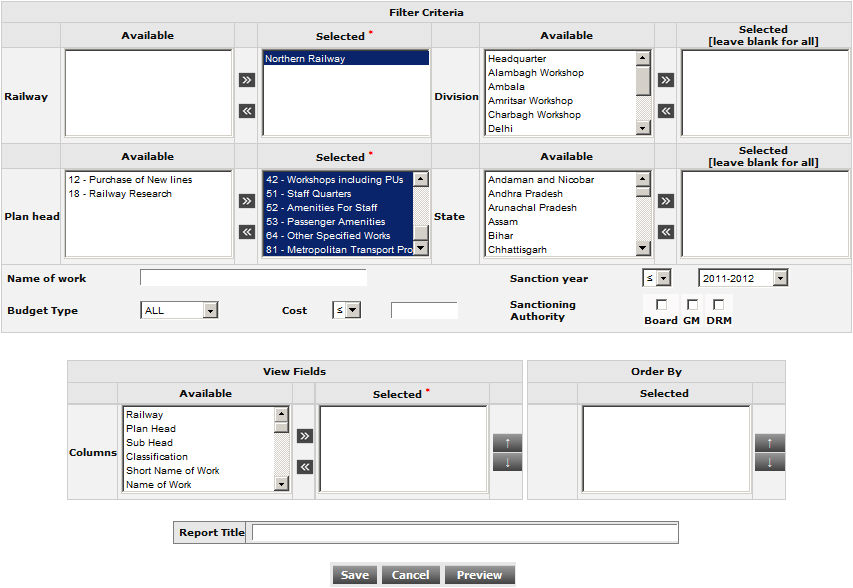Click the Order By move-down arrow
853x588 pixels.
pyautogui.click(x=769, y=462)
